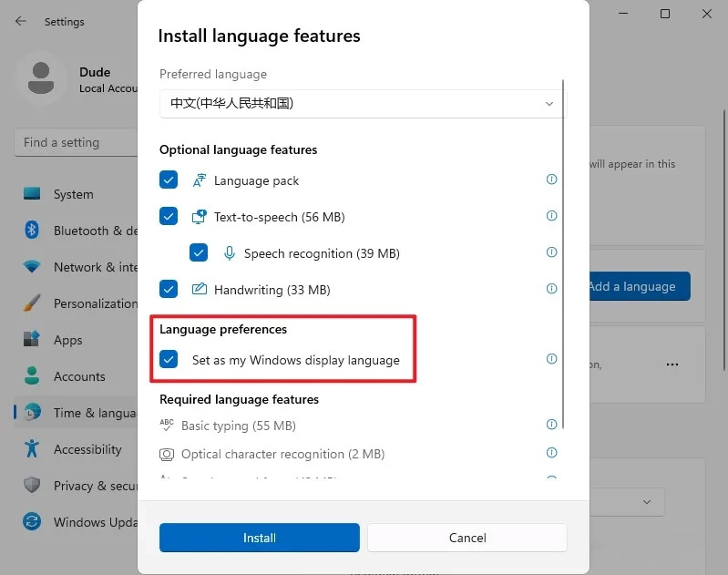Viewport: 728px width, 575px height.
Task: Click the Accounts person icon
Action: (32, 375)
